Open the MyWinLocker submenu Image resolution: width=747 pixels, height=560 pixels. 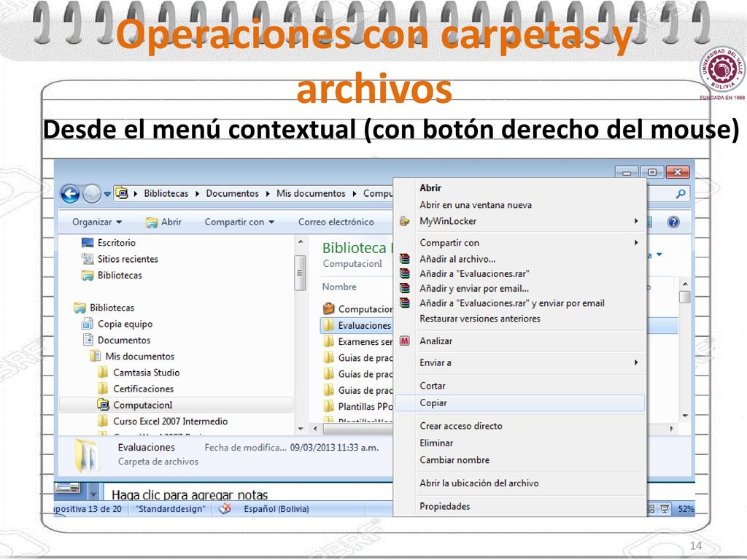(x=519, y=221)
